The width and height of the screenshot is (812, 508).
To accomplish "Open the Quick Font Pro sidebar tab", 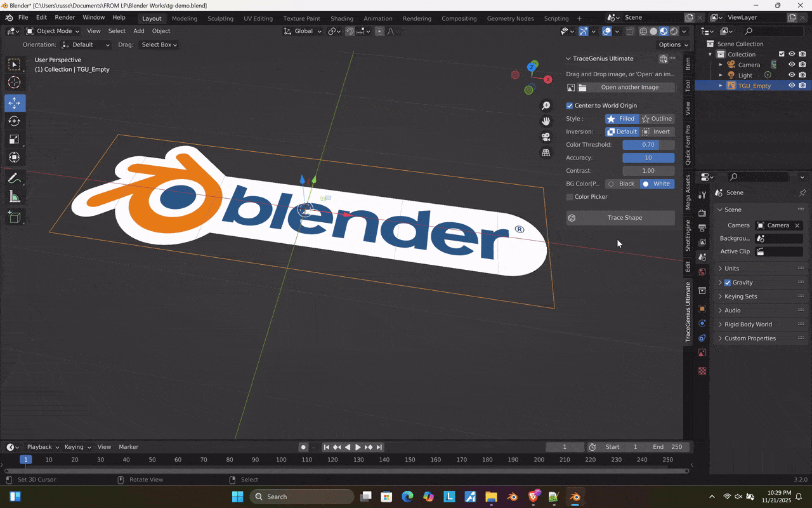I will coord(688,145).
